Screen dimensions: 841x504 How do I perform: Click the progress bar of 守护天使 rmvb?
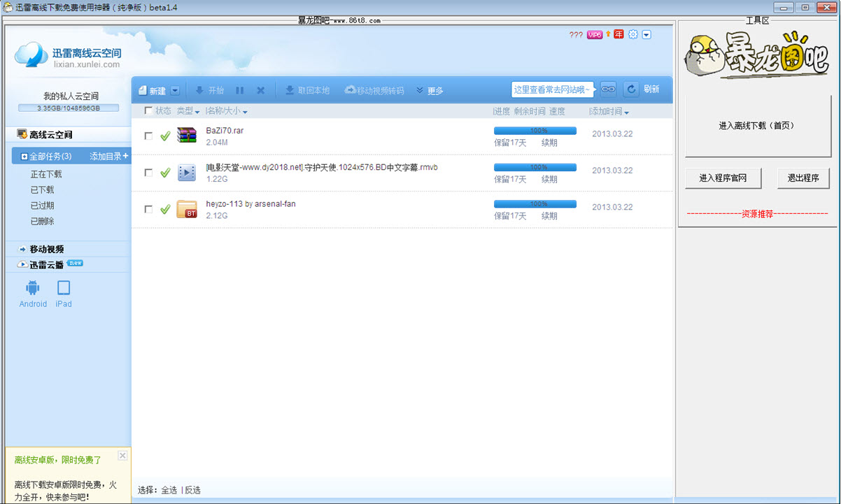click(535, 167)
